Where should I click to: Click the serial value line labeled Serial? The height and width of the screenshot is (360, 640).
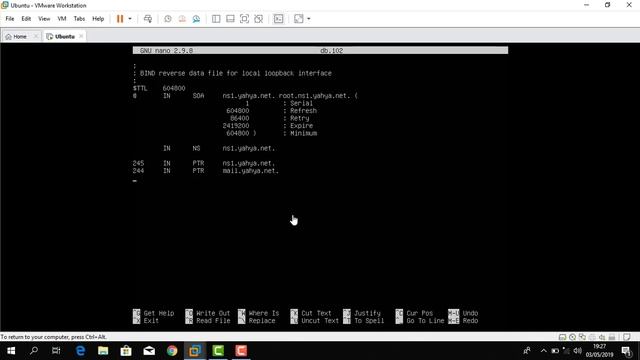coord(269,103)
